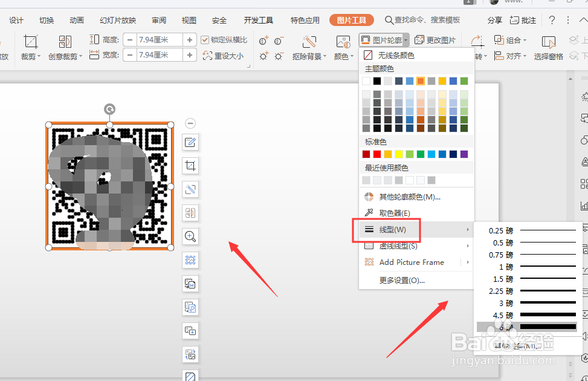Collapse ribbon with chevron icon
588x381 pixels.
click(x=583, y=20)
